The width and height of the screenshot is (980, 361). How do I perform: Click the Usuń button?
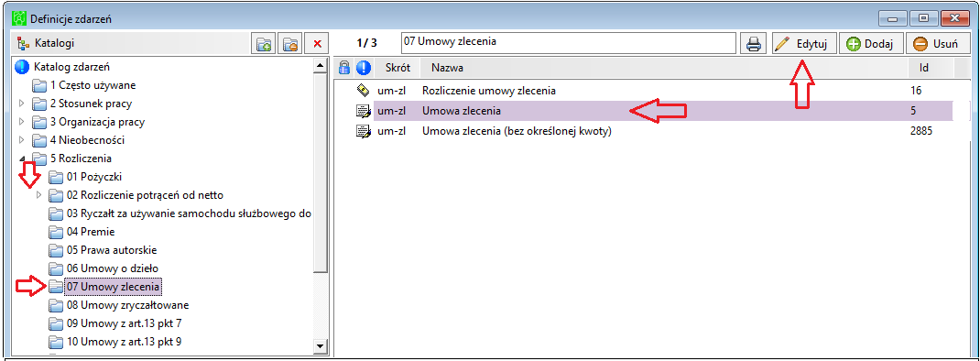point(936,44)
